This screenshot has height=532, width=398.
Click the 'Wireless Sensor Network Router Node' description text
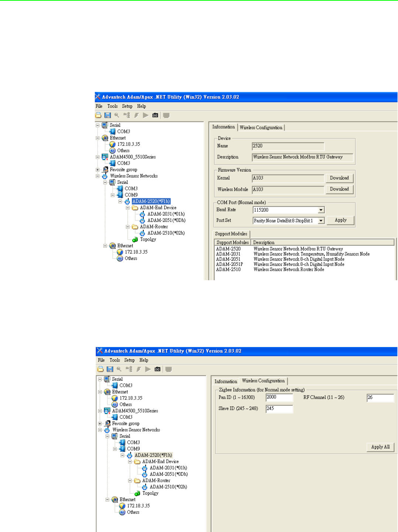click(x=289, y=270)
